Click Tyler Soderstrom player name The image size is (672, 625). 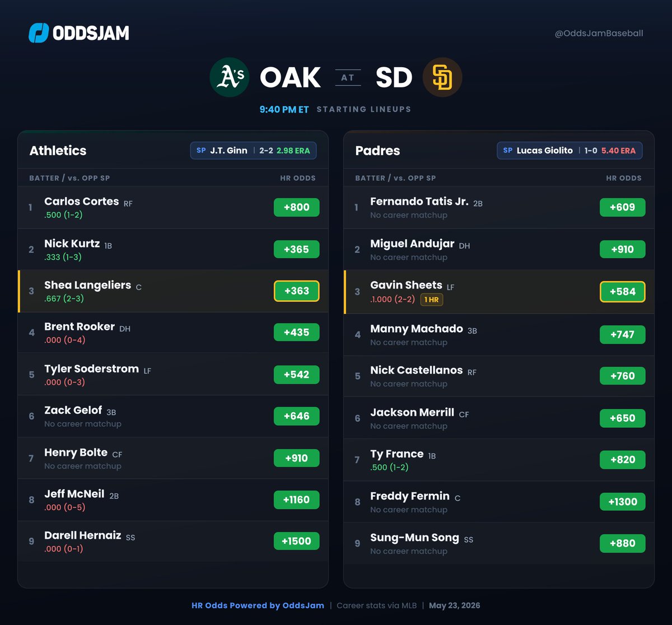[92, 369]
